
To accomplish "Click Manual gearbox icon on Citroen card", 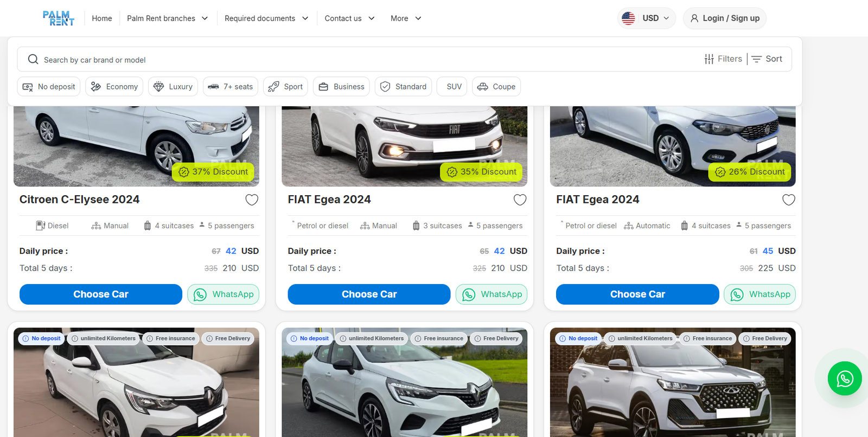I will [x=96, y=226].
